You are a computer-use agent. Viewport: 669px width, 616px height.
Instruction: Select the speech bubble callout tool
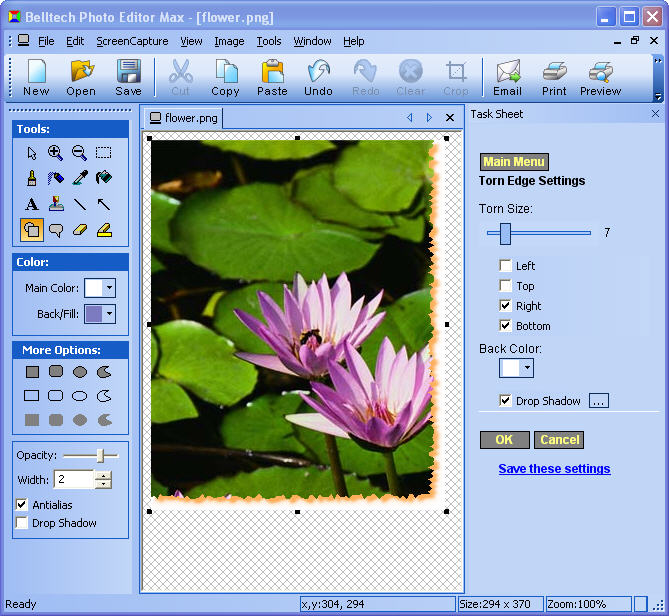(x=55, y=230)
